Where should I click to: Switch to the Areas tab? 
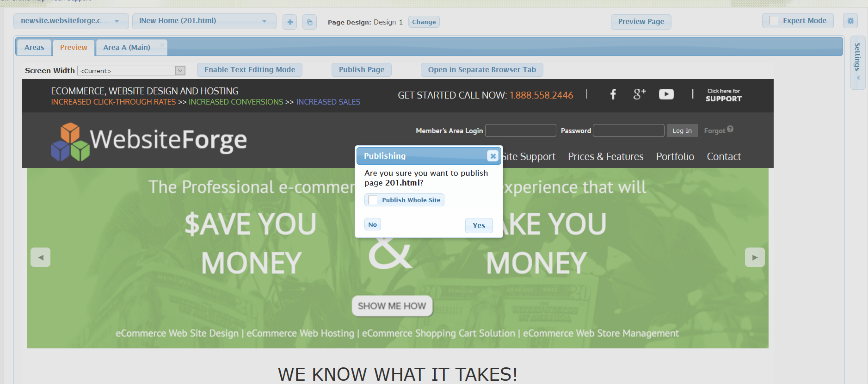pyautogui.click(x=34, y=47)
